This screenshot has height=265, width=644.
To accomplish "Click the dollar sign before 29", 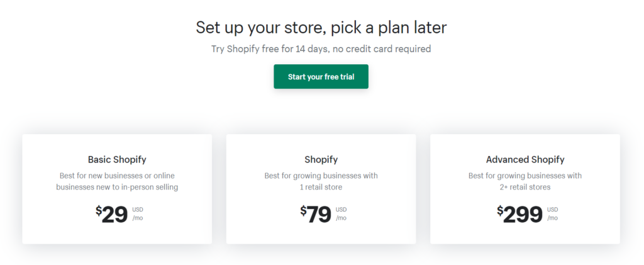I will tap(99, 210).
